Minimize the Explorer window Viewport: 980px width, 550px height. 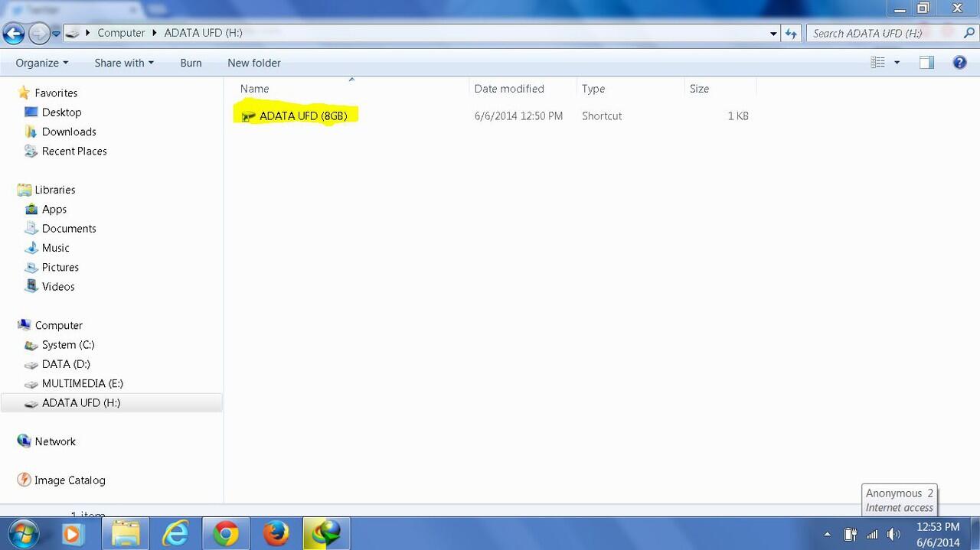(x=899, y=8)
